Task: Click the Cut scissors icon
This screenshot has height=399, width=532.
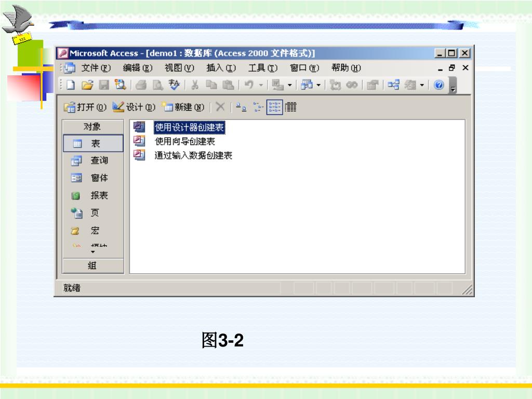Action: 195,85
